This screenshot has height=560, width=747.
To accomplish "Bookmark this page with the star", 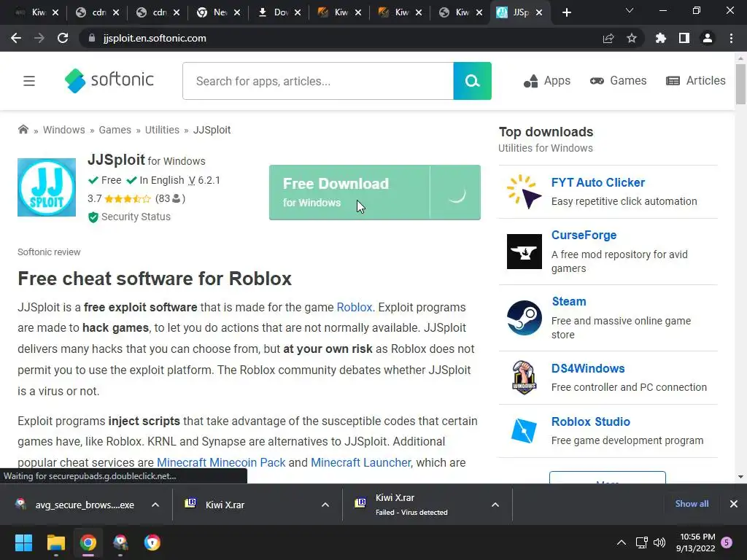I will click(x=632, y=38).
